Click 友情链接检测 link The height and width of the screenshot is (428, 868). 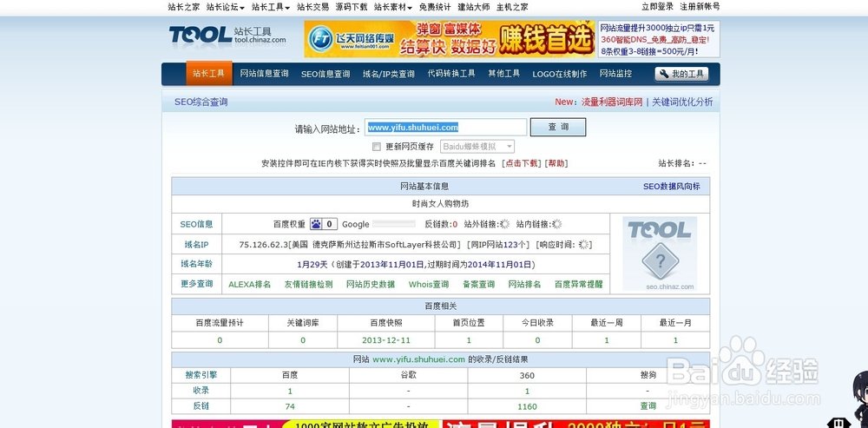pos(309,284)
